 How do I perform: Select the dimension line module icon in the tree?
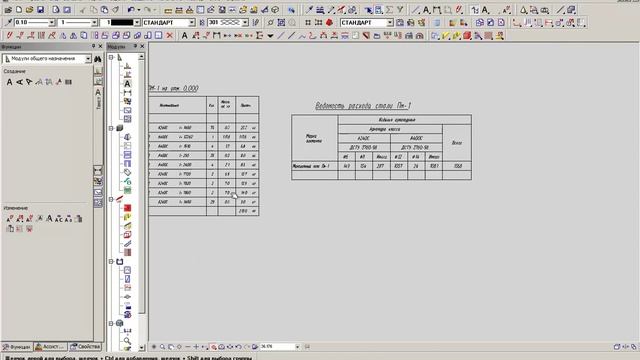[127, 93]
